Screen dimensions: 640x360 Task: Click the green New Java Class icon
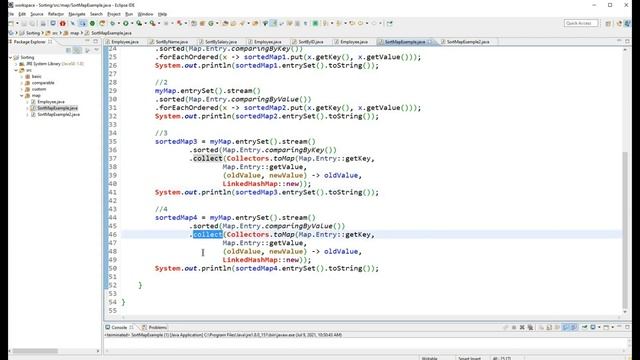[211, 23]
